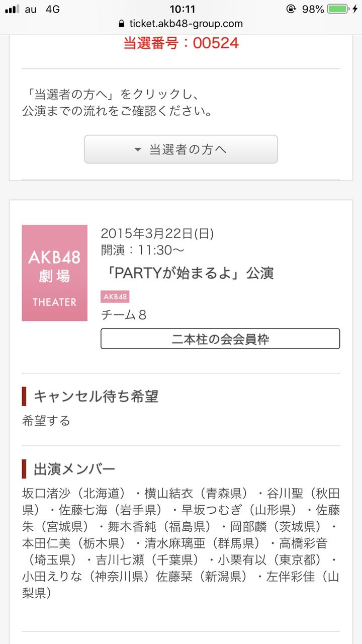Click the red bar beside キャンセル待ち希望

24,396
